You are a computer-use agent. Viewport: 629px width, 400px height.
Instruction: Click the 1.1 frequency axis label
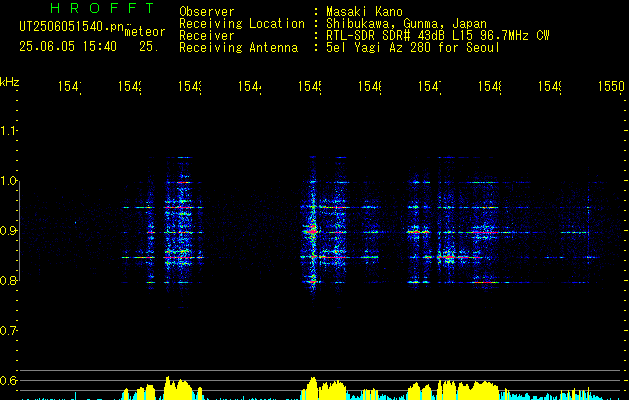pyautogui.click(x=8, y=131)
